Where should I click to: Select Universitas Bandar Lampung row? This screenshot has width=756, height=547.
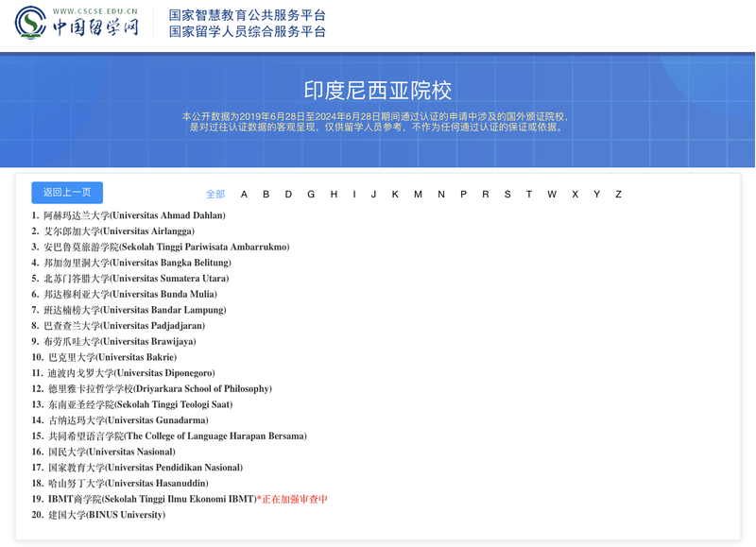pos(135,310)
